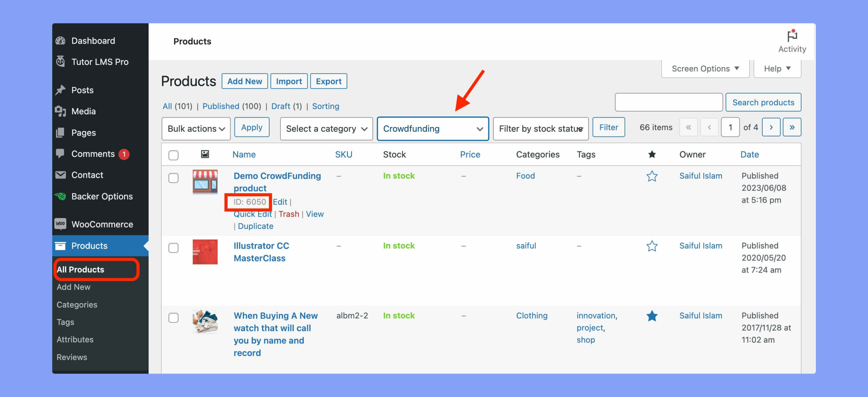Go to next page of products

point(771,127)
